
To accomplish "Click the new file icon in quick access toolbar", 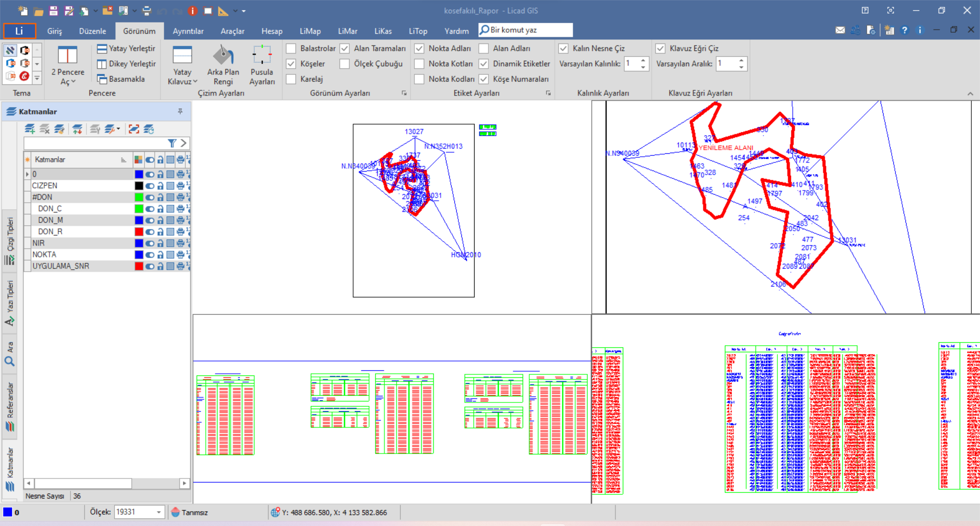I will pos(22,10).
